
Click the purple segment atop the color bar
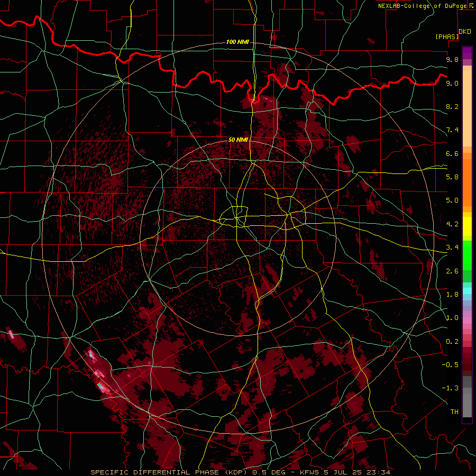(x=467, y=53)
